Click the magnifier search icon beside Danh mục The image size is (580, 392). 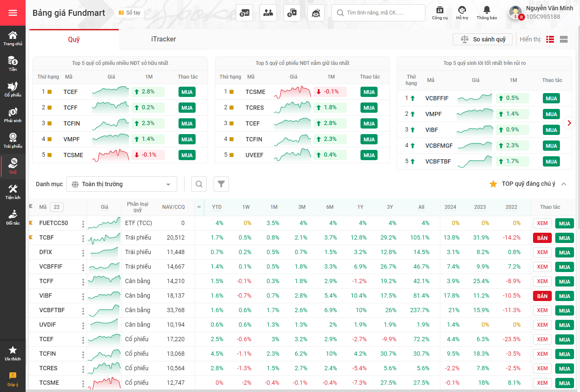point(199,184)
